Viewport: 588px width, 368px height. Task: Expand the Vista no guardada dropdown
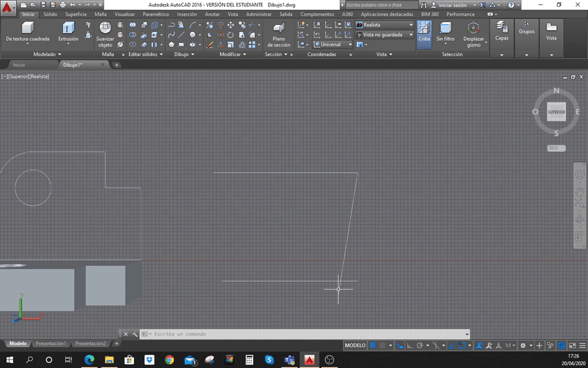385,35
